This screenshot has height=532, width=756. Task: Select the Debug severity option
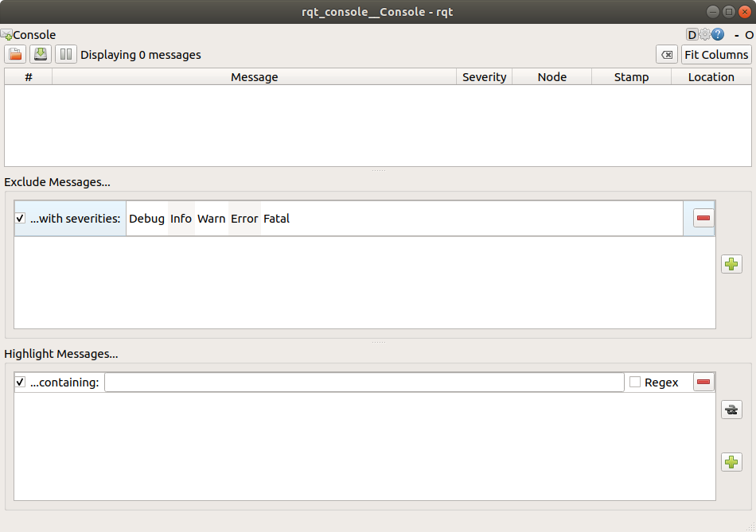click(x=146, y=219)
